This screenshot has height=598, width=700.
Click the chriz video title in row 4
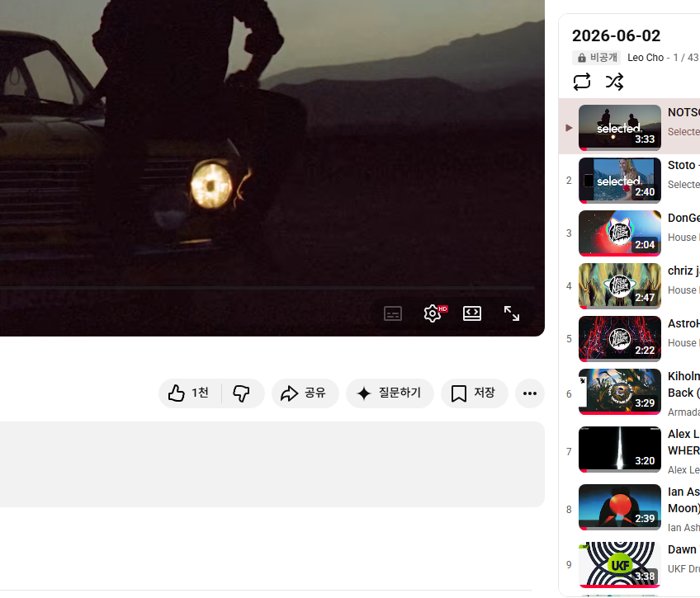coord(683,271)
